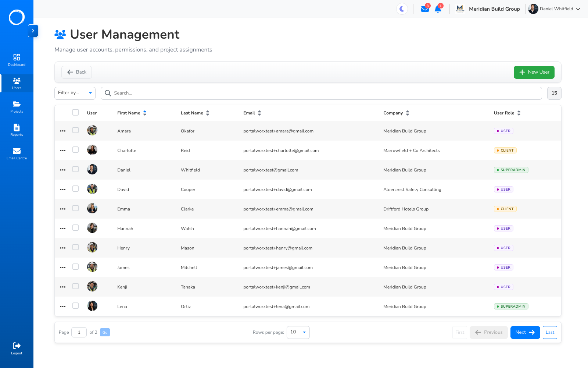Select all users with header checkbox
Image resolution: width=588 pixels, height=368 pixels.
[76, 112]
